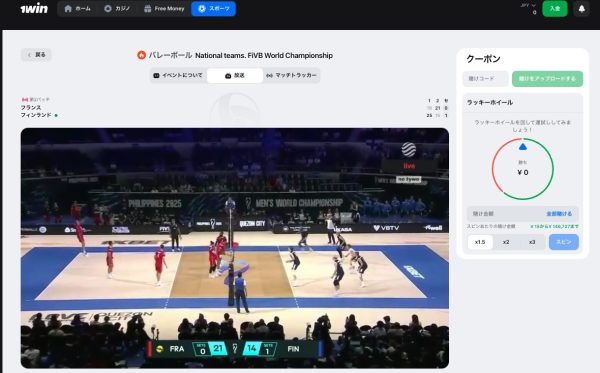Click the 1win logo

34,8
